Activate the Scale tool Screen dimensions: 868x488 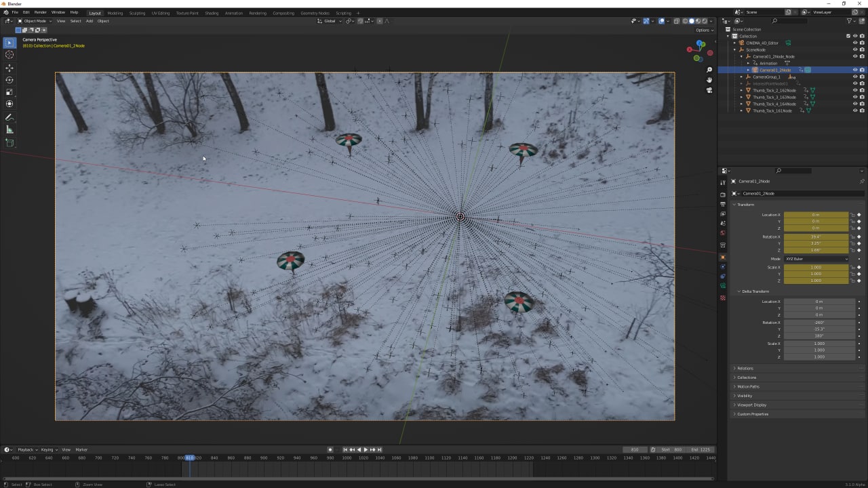click(9, 92)
